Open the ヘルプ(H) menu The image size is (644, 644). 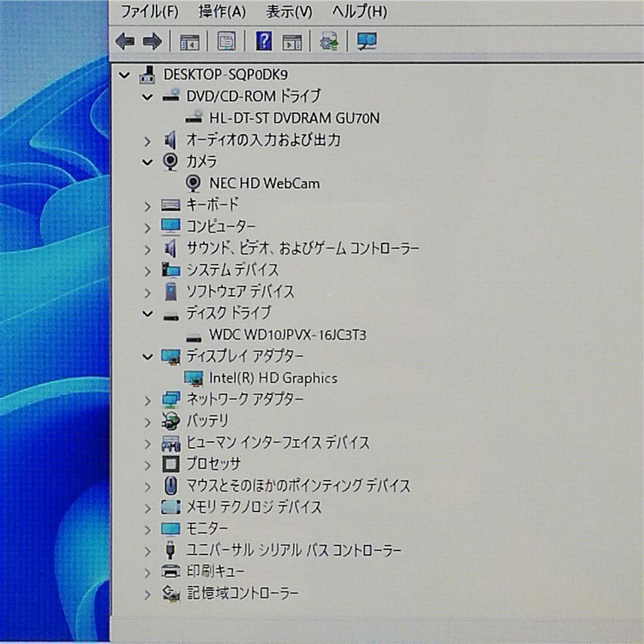pos(359,12)
